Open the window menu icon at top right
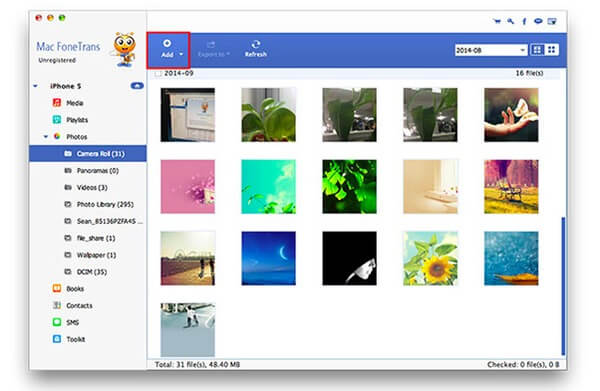The height and width of the screenshot is (391, 600). [552, 21]
